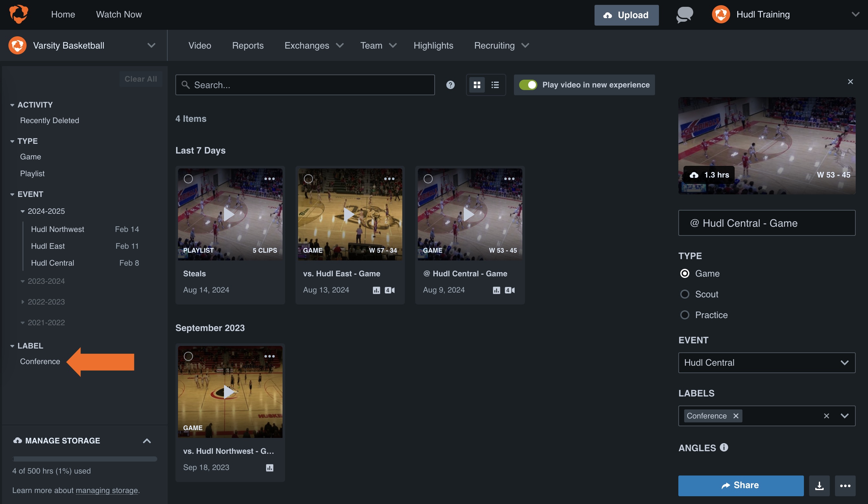Check the Steals playlist selection circle
This screenshot has height=504, width=868.
189,179
